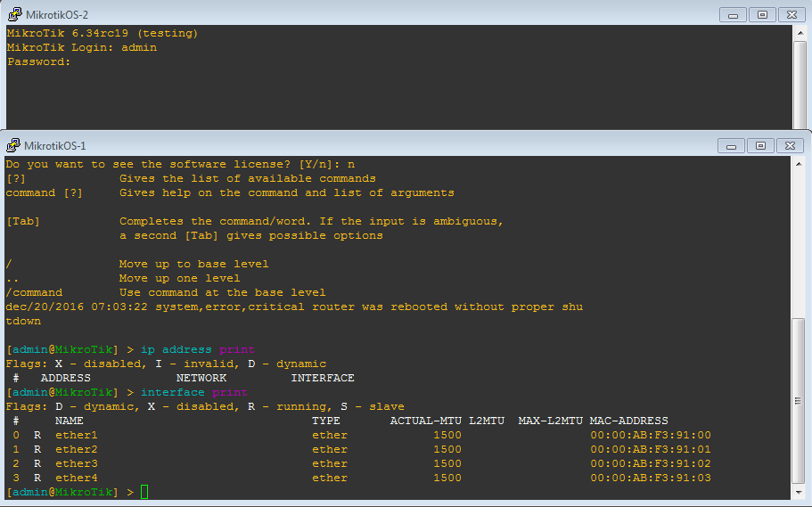The width and height of the screenshot is (812, 507).
Task: Click scroll down arrow in MikrotikOS-1 scrollbar
Action: click(x=799, y=493)
